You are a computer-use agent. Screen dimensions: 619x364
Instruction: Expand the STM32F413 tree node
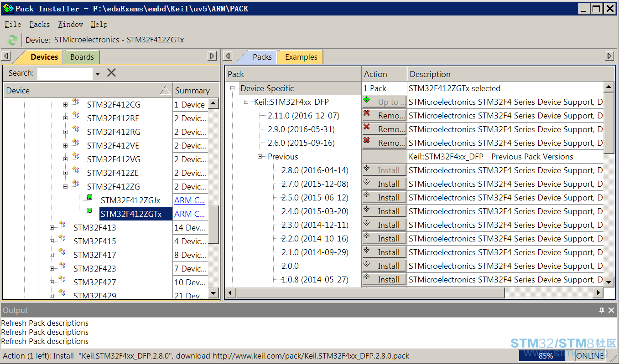point(52,227)
